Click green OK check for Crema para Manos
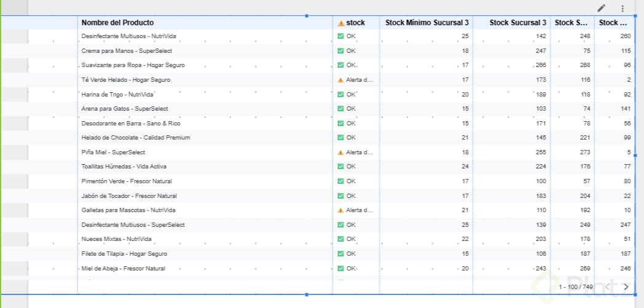 click(340, 51)
